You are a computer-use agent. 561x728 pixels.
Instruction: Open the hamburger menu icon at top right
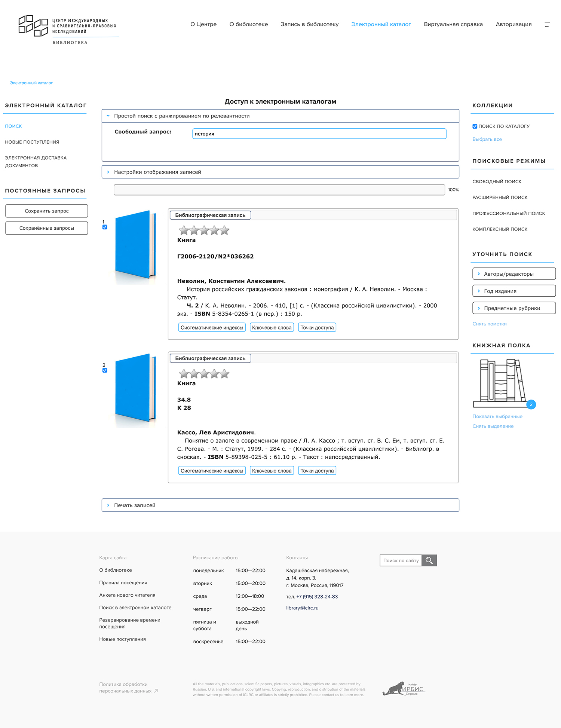(x=547, y=24)
